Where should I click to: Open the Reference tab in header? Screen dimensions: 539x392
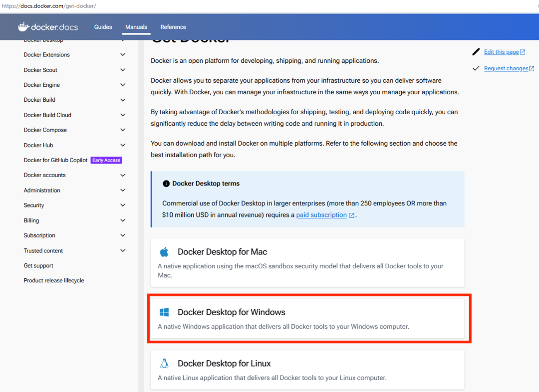tap(173, 27)
